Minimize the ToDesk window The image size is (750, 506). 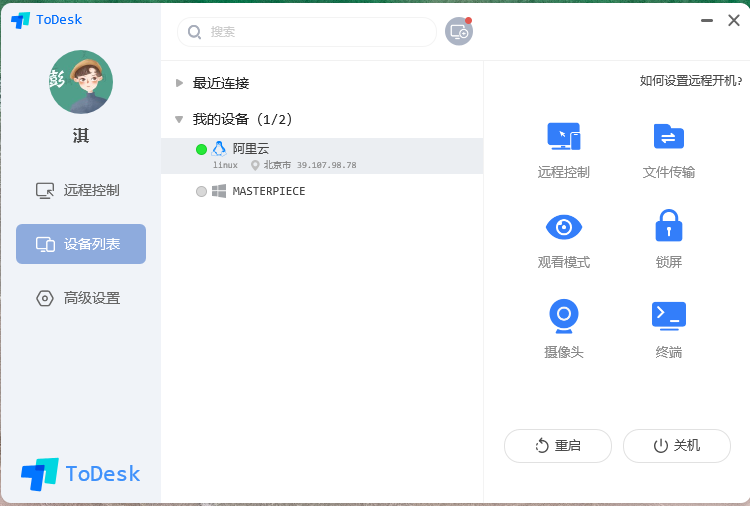pyautogui.click(x=707, y=21)
